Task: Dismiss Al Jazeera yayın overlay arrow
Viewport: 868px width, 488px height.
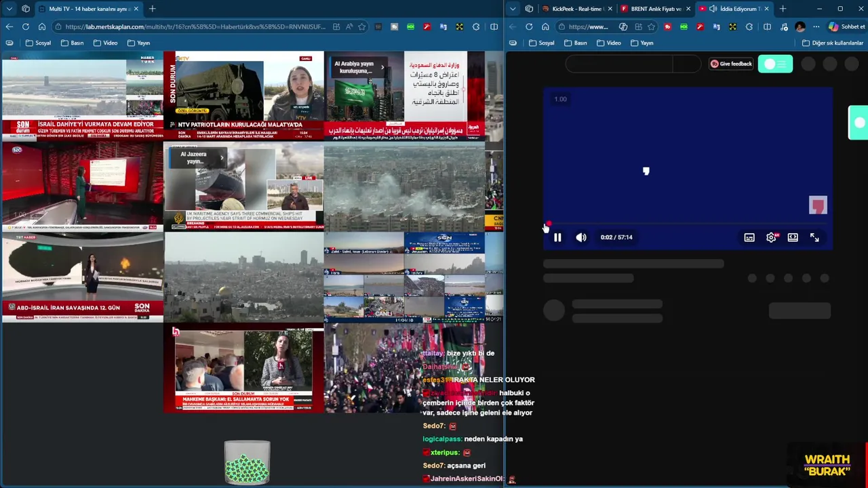Action: point(221,157)
